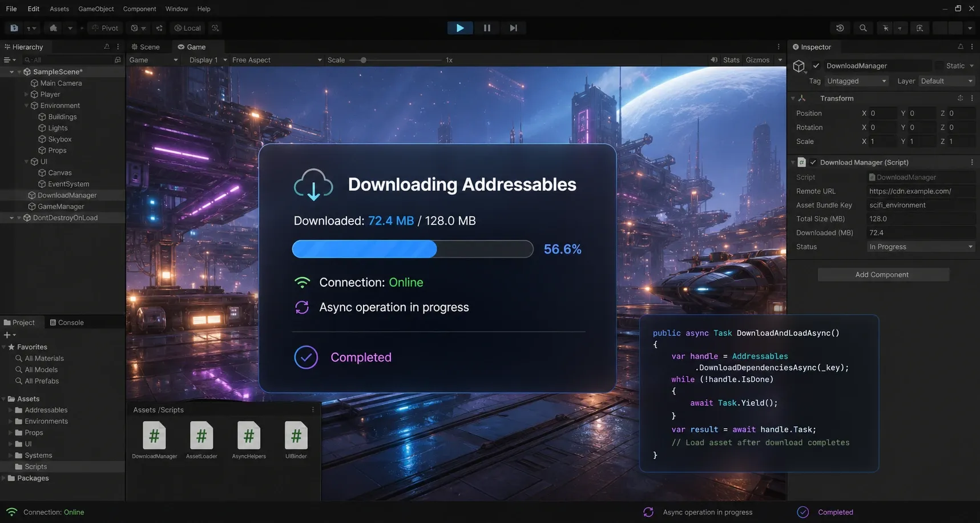Open the Layer Default dropdown
Image resolution: width=980 pixels, height=523 pixels.
point(946,81)
